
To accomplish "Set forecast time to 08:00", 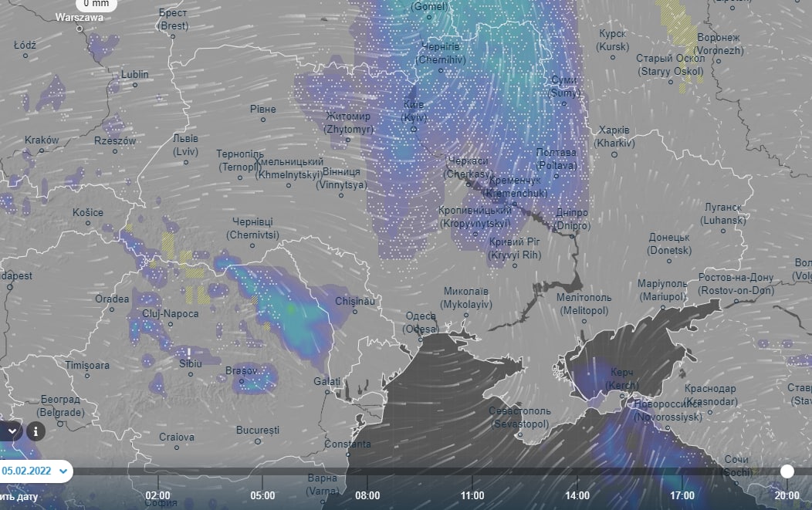I will 367,495.
